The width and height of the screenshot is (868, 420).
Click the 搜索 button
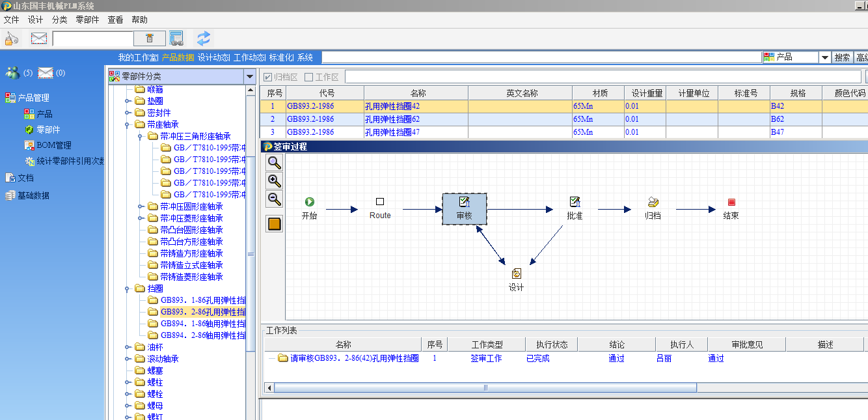click(842, 58)
